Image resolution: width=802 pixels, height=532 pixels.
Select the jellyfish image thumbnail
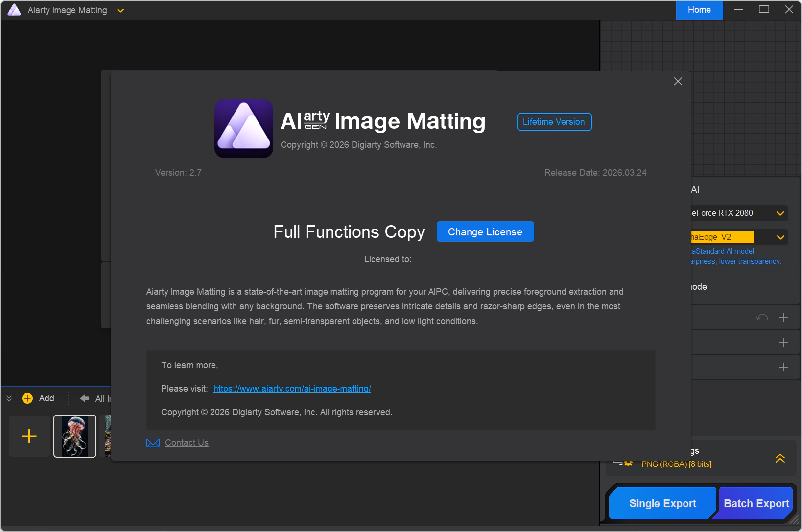coord(75,436)
